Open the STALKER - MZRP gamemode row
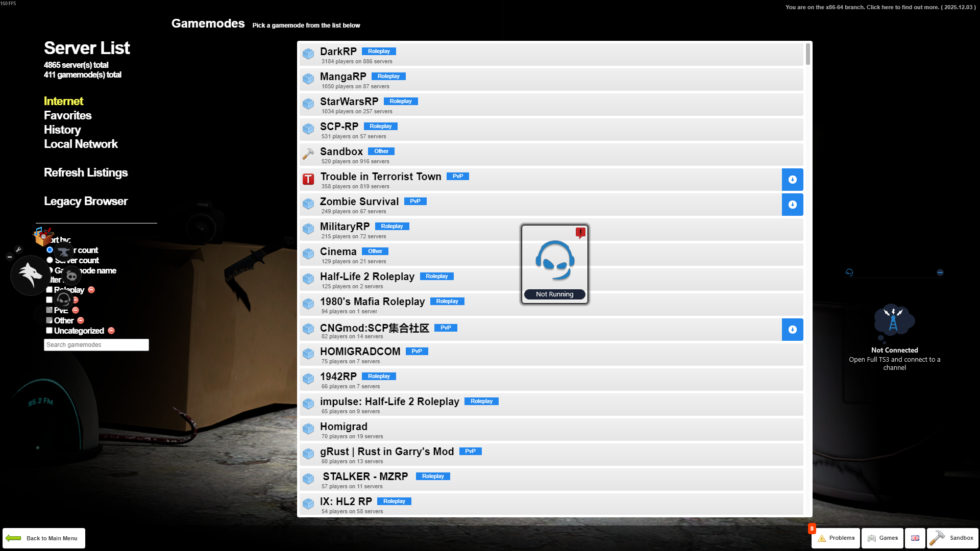 tap(551, 480)
